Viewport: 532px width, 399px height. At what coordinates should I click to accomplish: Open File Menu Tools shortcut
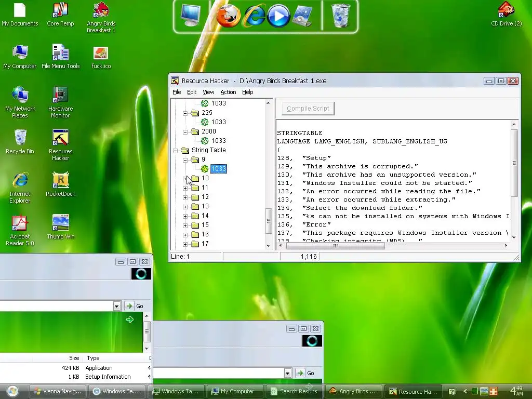point(60,57)
